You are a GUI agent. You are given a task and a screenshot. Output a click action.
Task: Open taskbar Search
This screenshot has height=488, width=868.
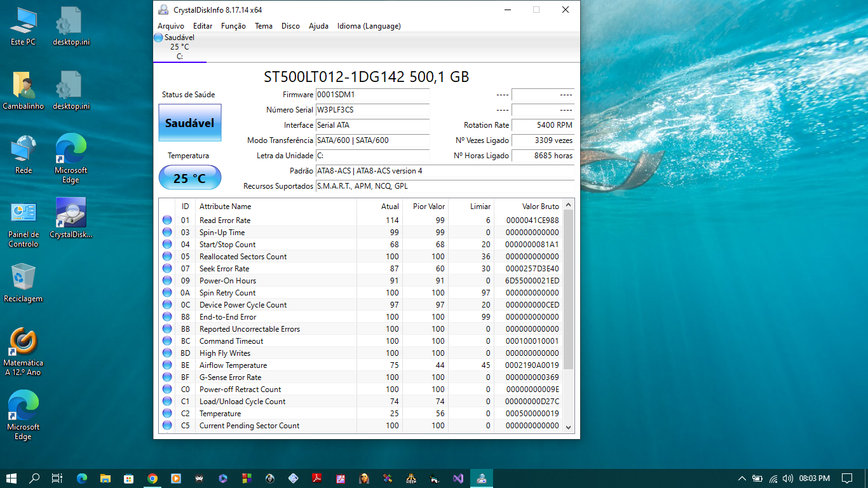tap(34, 478)
